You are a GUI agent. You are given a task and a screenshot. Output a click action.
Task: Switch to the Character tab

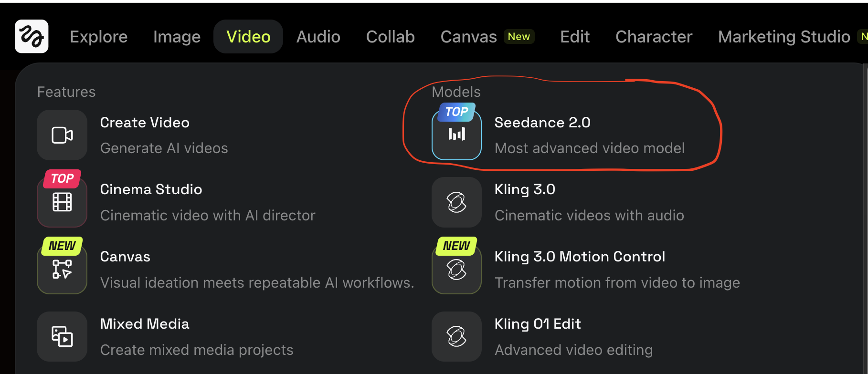point(654,37)
